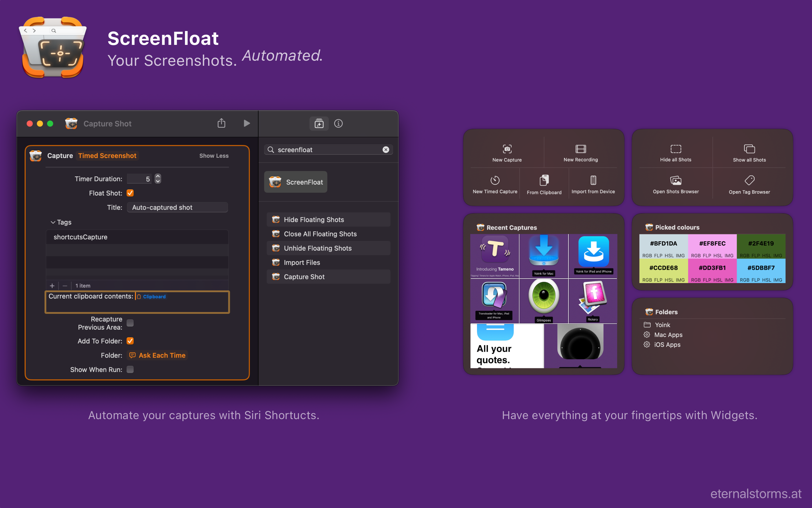The height and width of the screenshot is (508, 812).
Task: Click the Capture Shot window title
Action: (x=107, y=124)
